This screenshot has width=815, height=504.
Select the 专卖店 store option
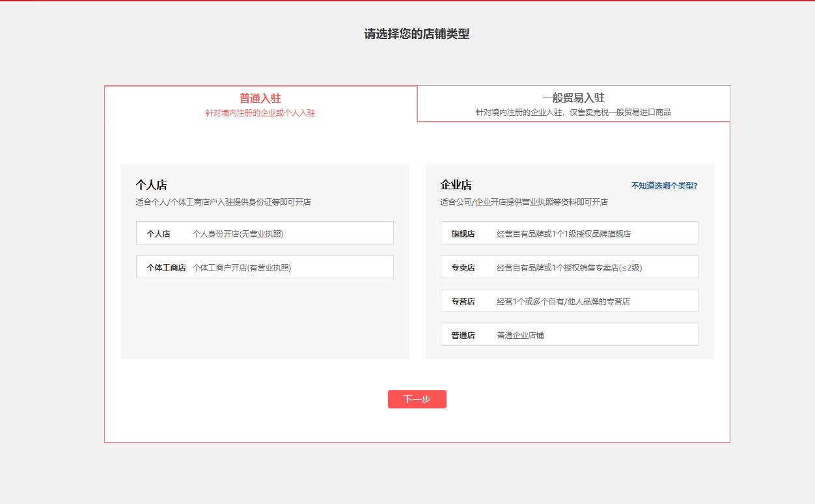(570, 266)
